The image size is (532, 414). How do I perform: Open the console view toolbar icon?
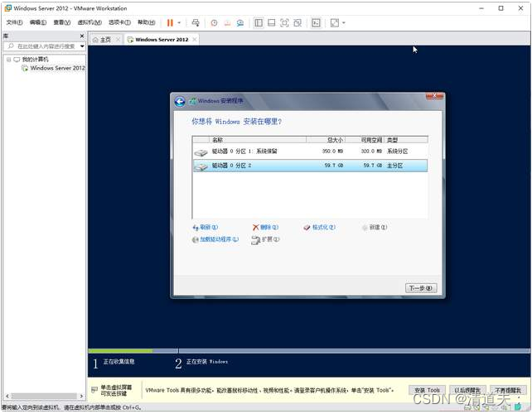[x=316, y=22]
